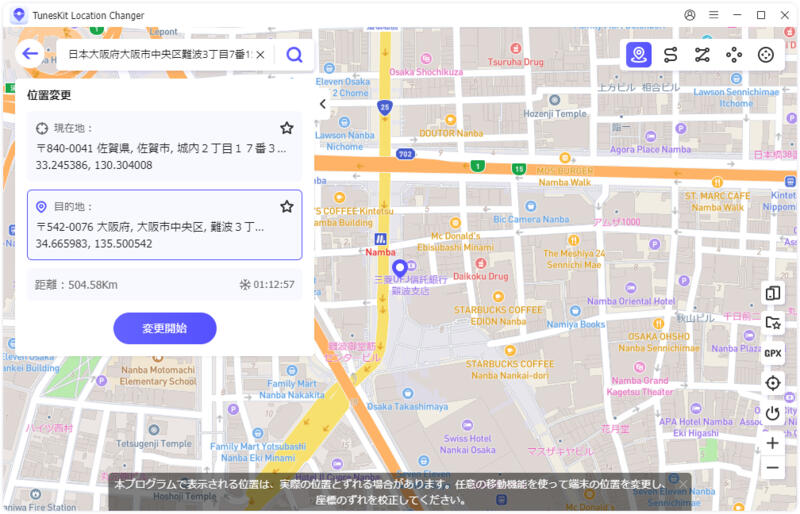Click the blue destination pin on map

coord(399,268)
